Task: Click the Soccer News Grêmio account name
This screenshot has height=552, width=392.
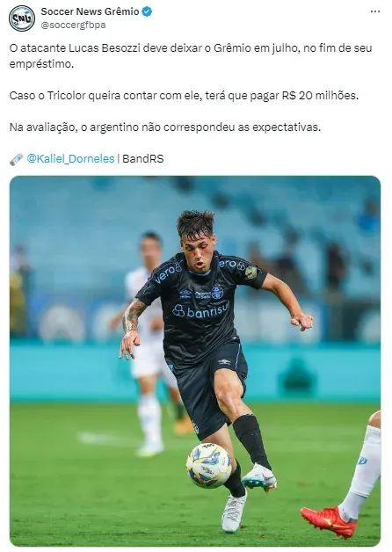Action: 90,11
